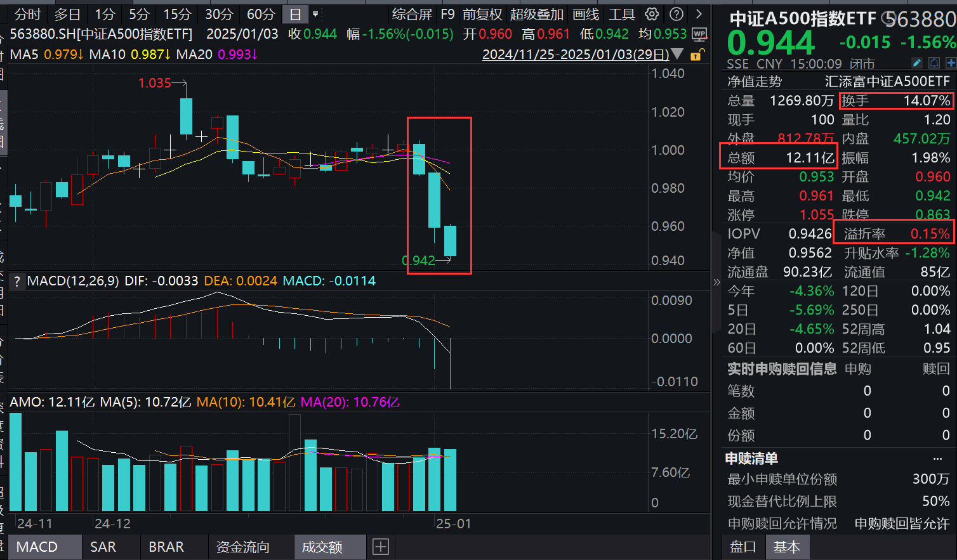The width and height of the screenshot is (957, 560).
Task: Switch to 前复权 price adjustment mode
Action: (482, 14)
